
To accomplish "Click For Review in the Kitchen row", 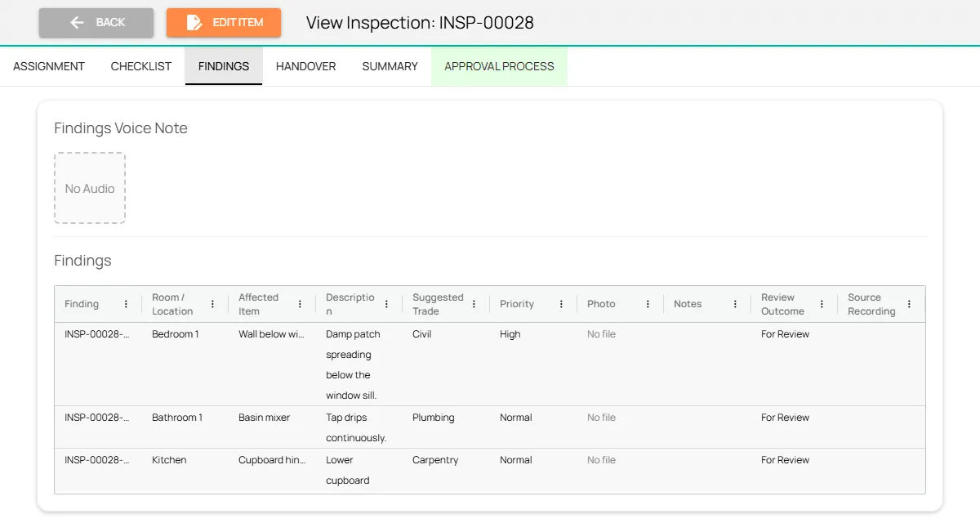I will coord(786,460).
